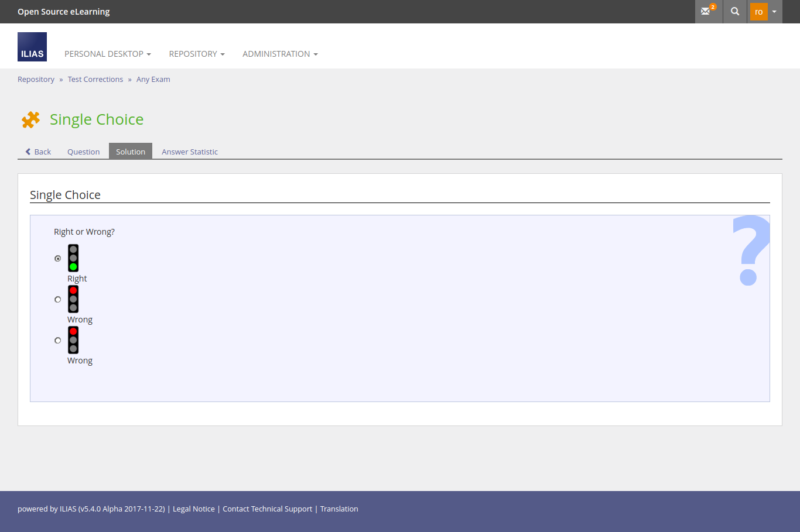Image resolution: width=800 pixels, height=532 pixels.
Task: Switch to the Answer Statistic tab
Action: point(190,152)
